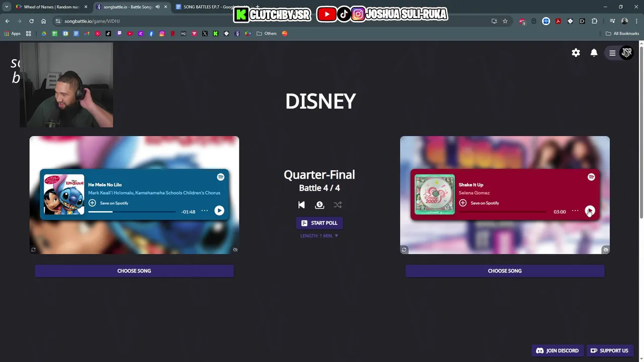This screenshot has height=362, width=644.
Task: Click the Selena Gomez artist name
Action: point(474,193)
